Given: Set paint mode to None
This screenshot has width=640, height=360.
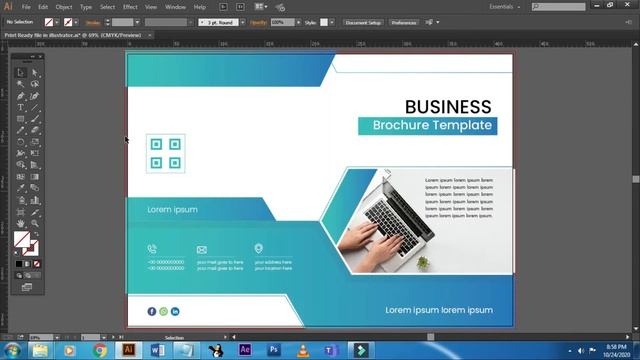Looking at the screenshot, I should (x=37, y=264).
